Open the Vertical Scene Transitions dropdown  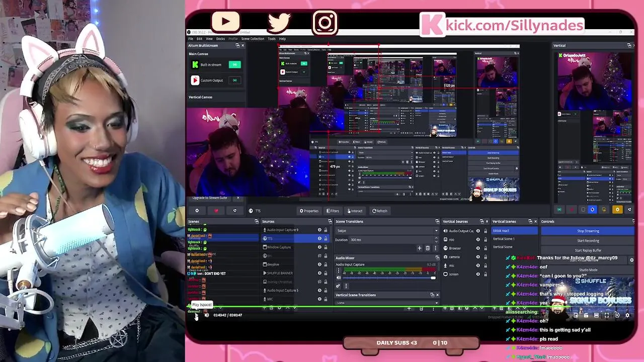[x=387, y=303]
